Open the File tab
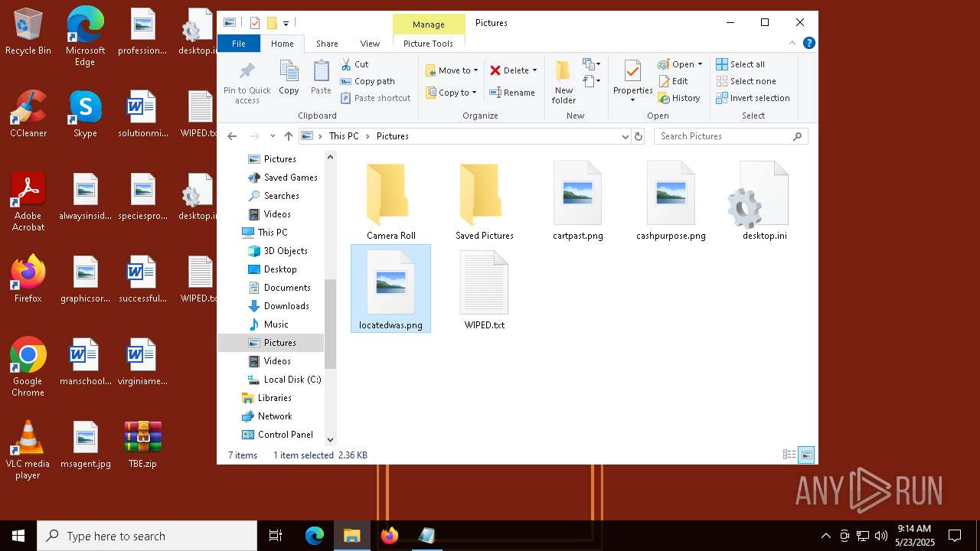Viewport: 980px width, 551px height. click(x=239, y=44)
